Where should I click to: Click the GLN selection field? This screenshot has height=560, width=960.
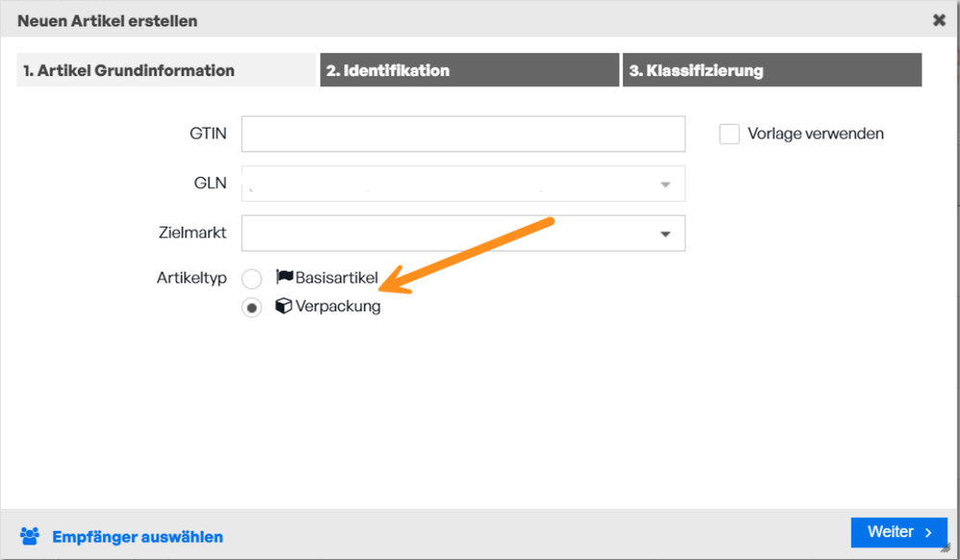[x=463, y=183]
